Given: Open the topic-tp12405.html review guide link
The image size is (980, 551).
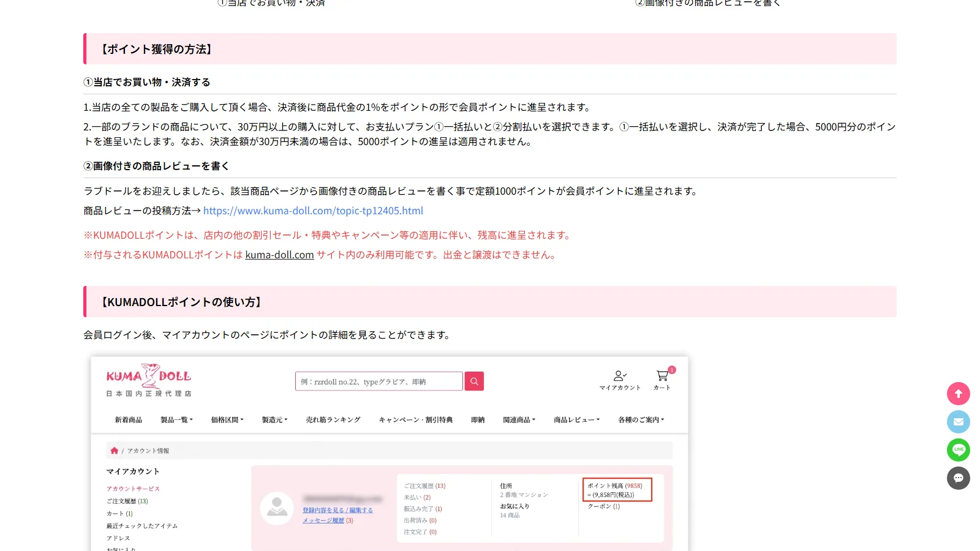Looking at the screenshot, I should [x=313, y=211].
